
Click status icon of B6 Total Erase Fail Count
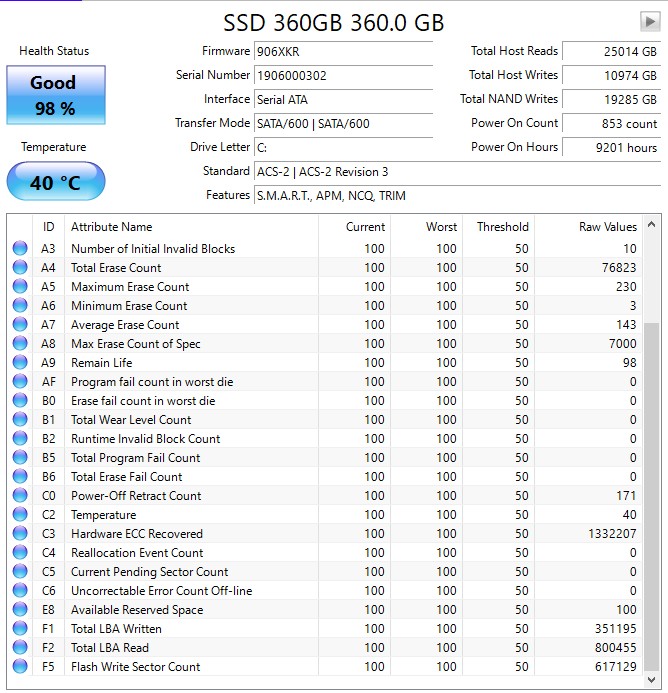tap(20, 476)
